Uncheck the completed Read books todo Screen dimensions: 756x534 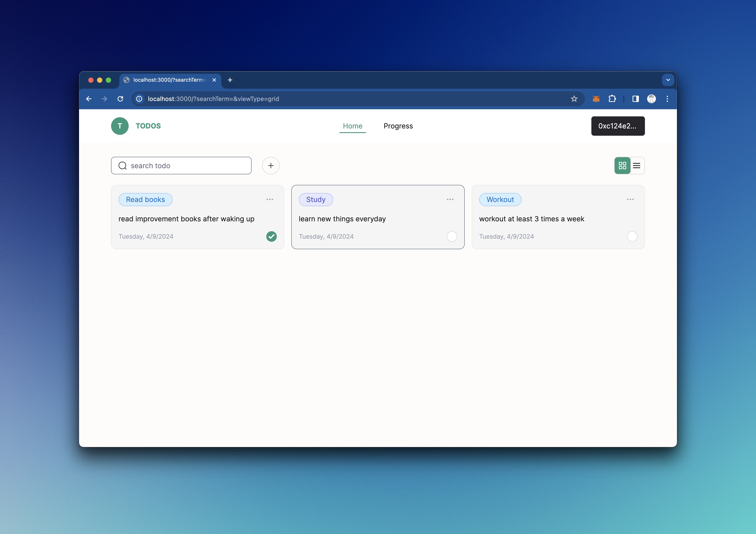click(x=271, y=236)
